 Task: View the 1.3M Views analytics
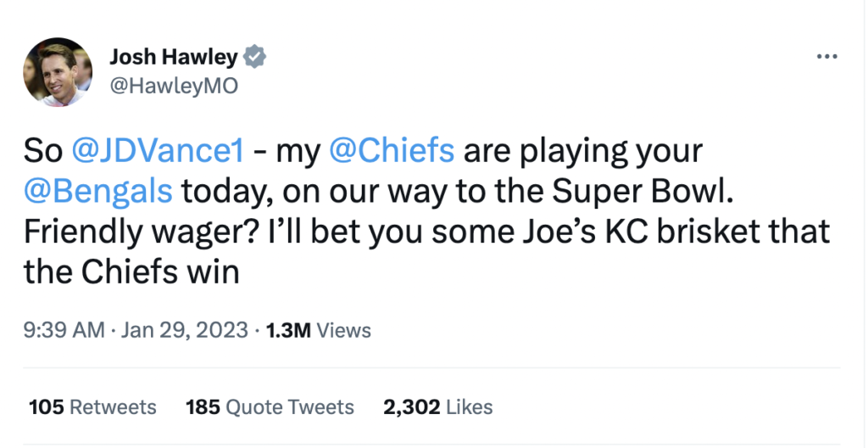319,330
